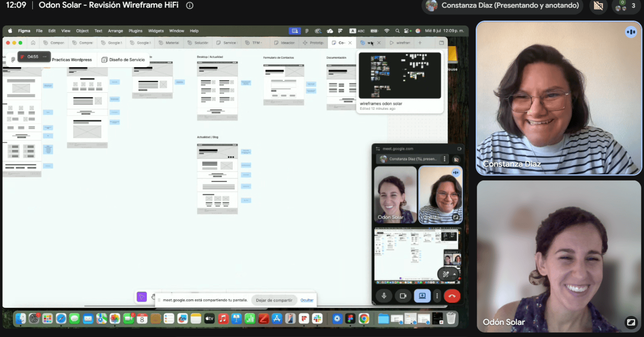Viewport: 644px width, 337px height.
Task: Open the Plugins menu in menu bar
Action: pyautogui.click(x=135, y=31)
